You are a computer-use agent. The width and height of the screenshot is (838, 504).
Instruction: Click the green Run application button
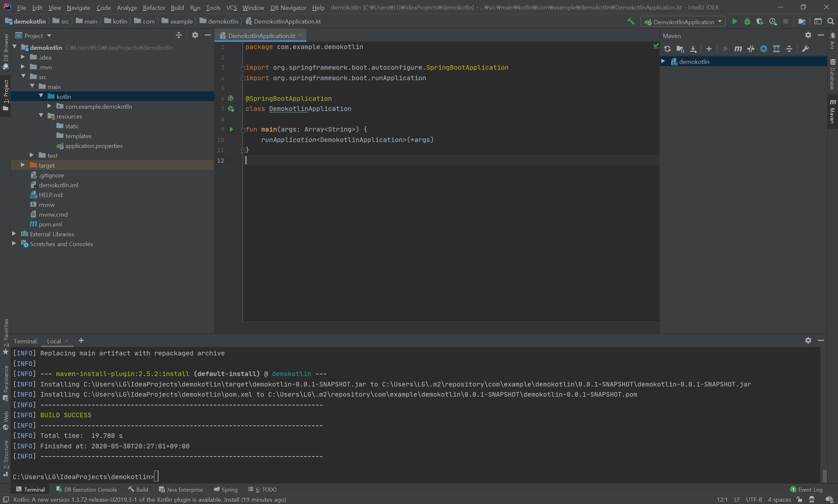click(x=735, y=21)
